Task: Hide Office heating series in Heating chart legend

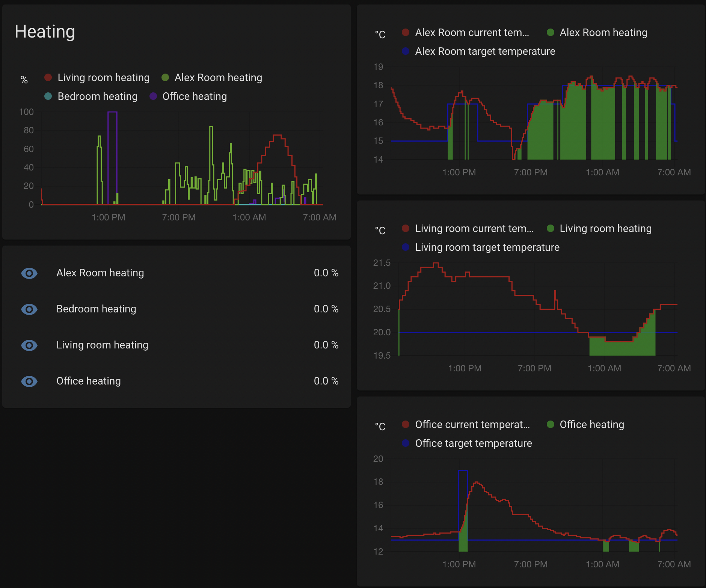Action: tap(188, 96)
